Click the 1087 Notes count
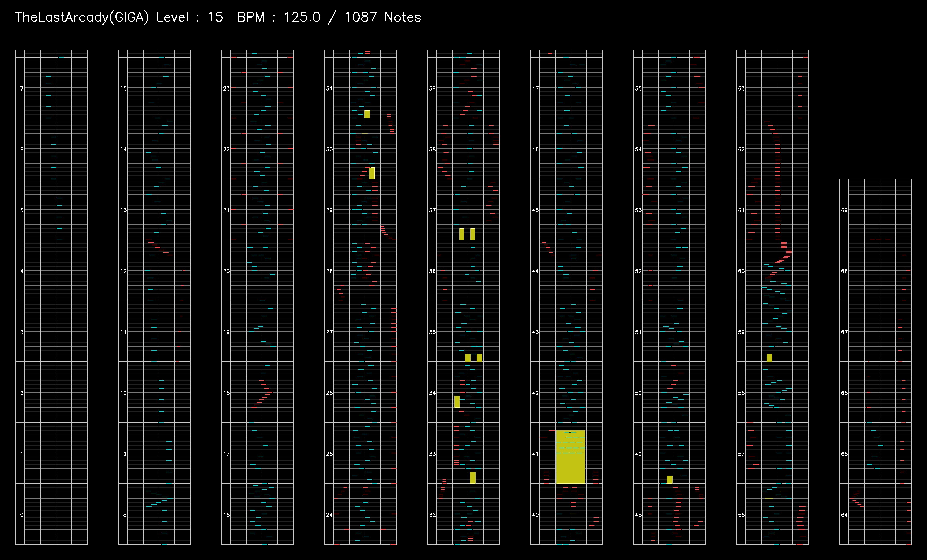This screenshot has width=927, height=560. 383,17
